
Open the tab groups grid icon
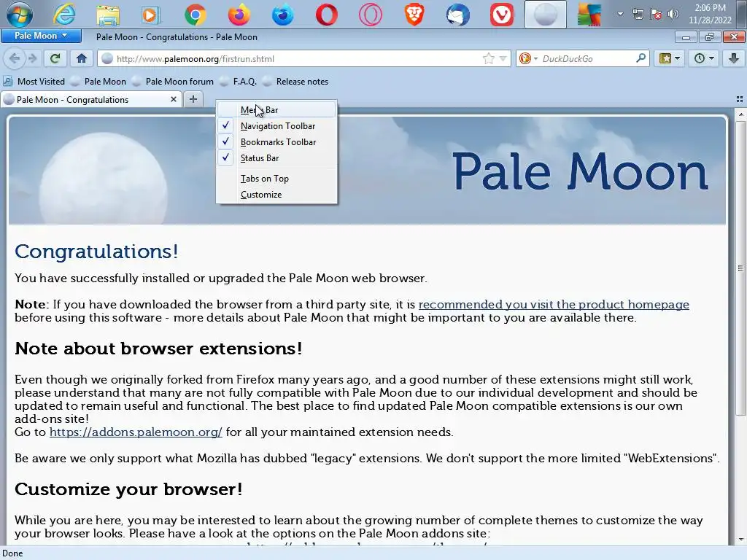(740, 99)
